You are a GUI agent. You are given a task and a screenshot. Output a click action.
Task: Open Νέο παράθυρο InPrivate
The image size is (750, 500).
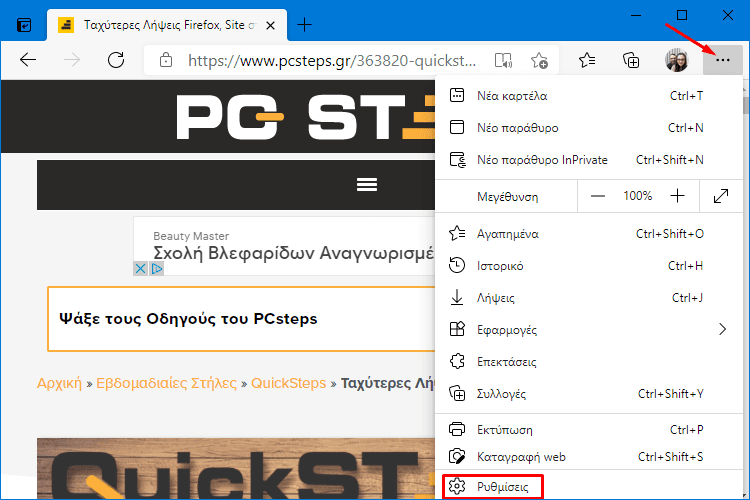click(589, 160)
